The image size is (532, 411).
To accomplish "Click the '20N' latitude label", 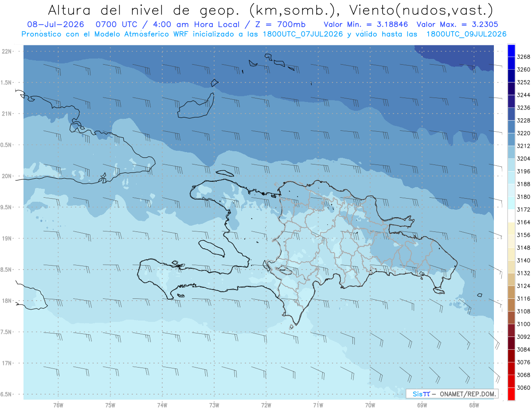I will tap(7, 176).
